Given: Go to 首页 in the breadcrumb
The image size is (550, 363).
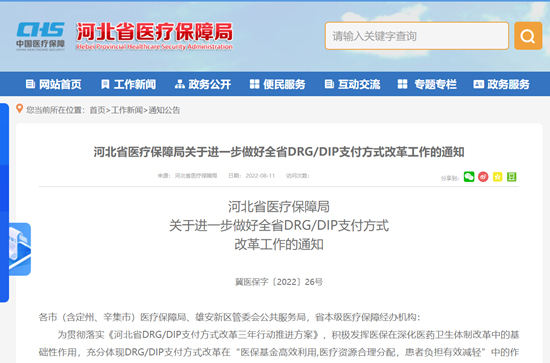Looking at the screenshot, I should point(97,110).
